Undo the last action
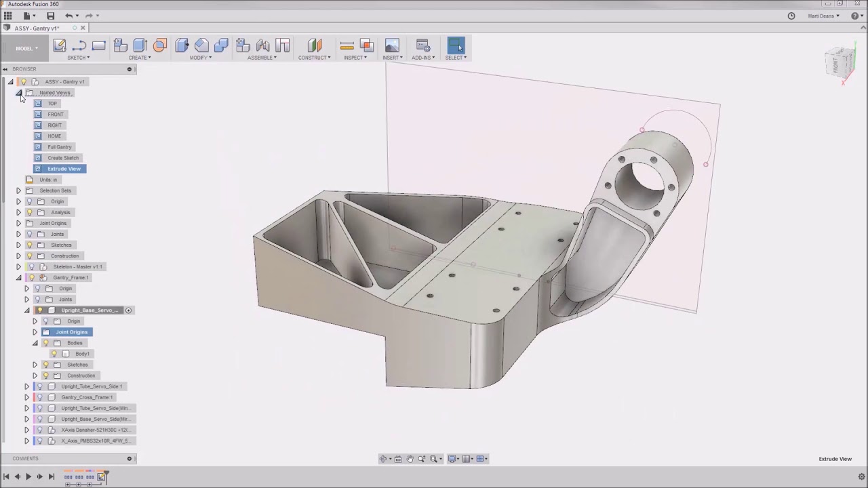 pos(68,16)
